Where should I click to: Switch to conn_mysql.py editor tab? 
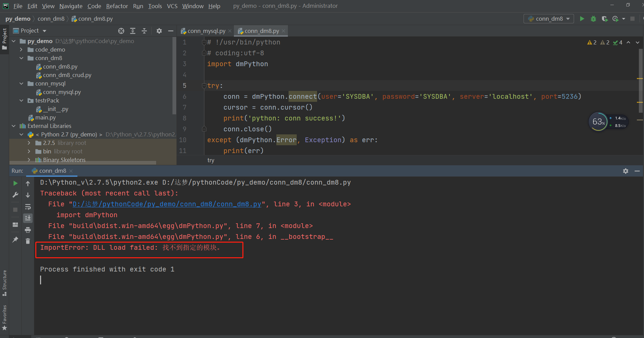(206, 31)
